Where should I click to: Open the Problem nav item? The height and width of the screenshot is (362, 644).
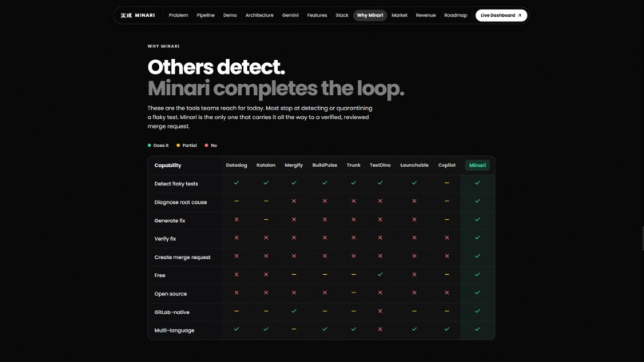[x=178, y=15]
